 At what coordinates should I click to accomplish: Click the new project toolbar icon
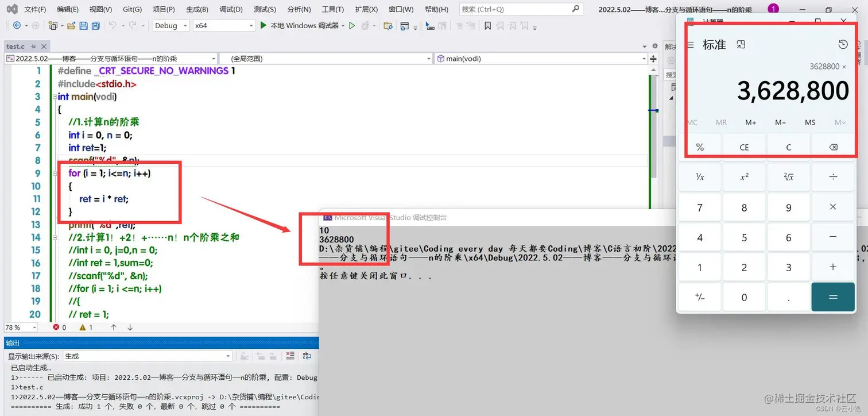(x=52, y=25)
